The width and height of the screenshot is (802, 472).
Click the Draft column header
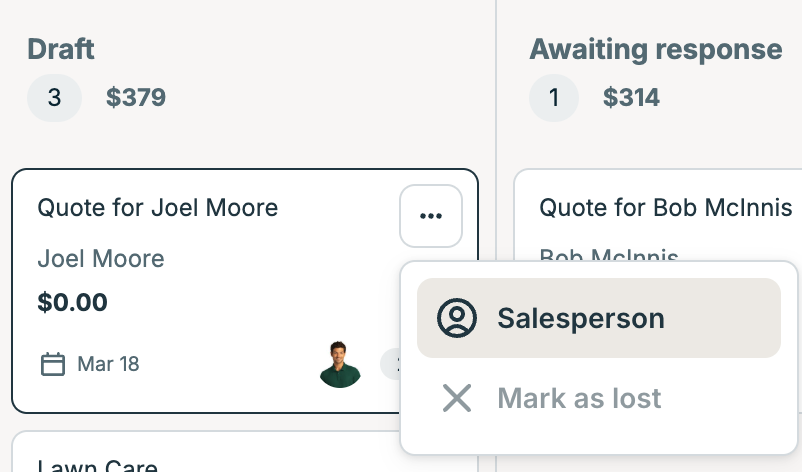pos(61,48)
